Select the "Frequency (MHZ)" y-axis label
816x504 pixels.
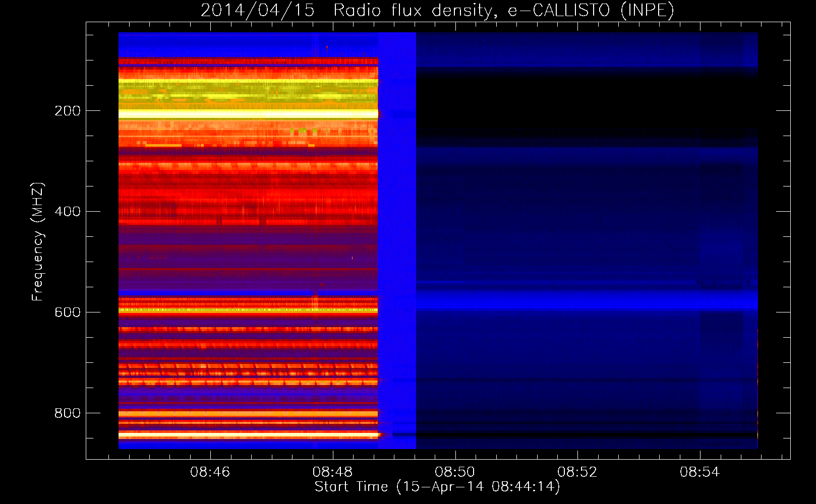[x=37, y=242]
